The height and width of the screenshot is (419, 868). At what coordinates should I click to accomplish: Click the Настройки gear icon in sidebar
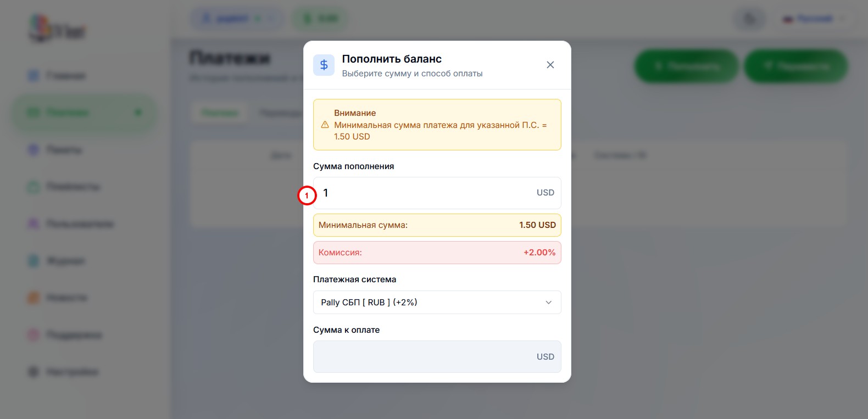[34, 372]
